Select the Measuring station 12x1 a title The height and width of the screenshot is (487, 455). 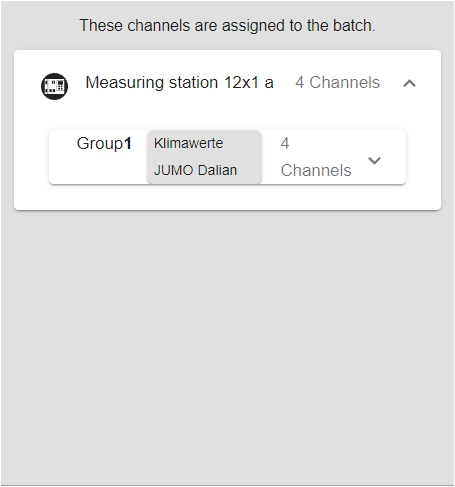(179, 83)
